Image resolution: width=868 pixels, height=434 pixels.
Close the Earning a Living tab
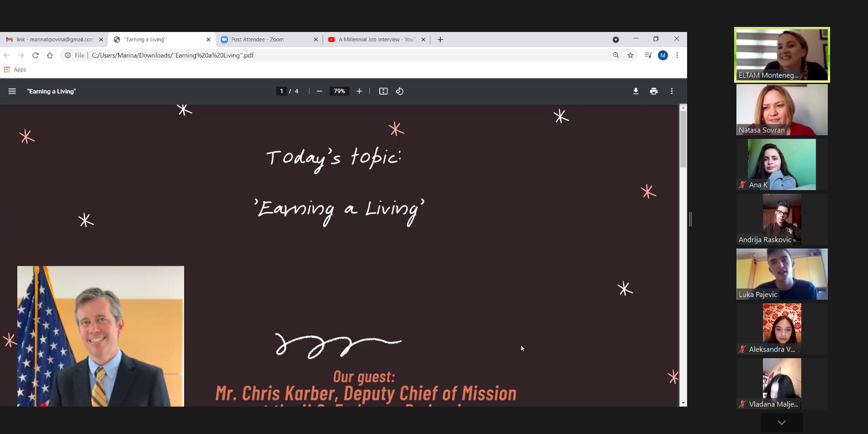(208, 40)
